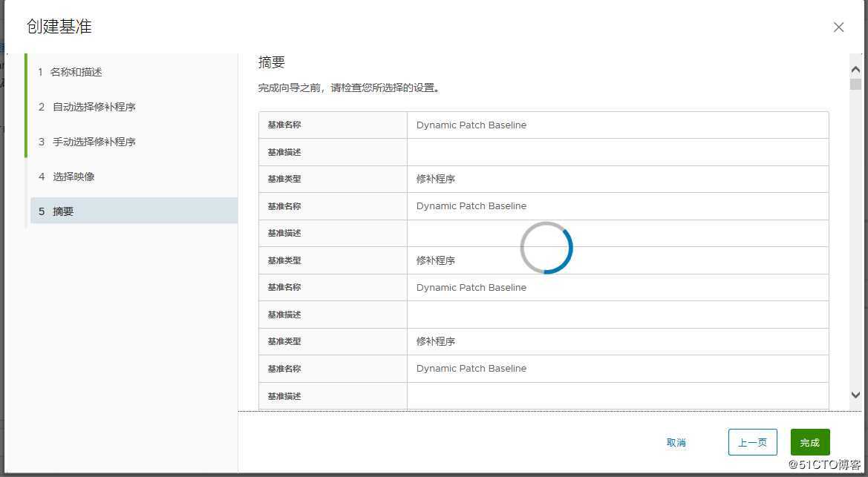Select the highlighted step 5 摘要
The image size is (868, 477).
pyautogui.click(x=63, y=211)
